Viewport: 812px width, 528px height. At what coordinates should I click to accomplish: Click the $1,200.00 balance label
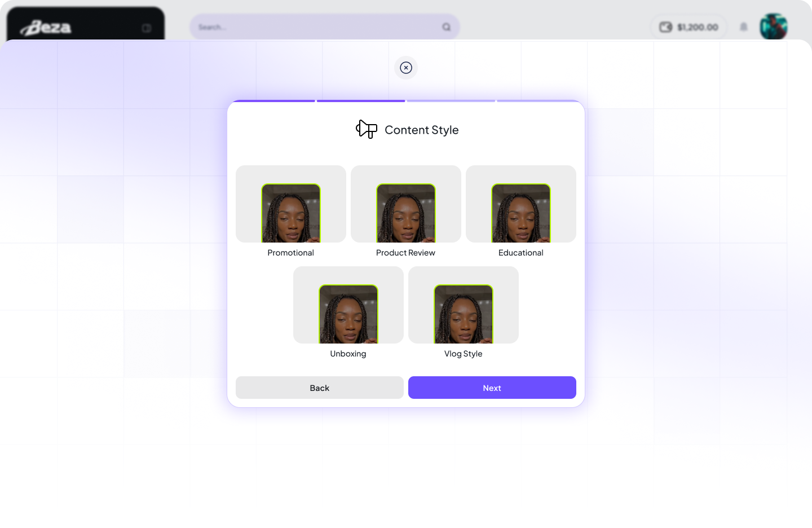click(698, 27)
